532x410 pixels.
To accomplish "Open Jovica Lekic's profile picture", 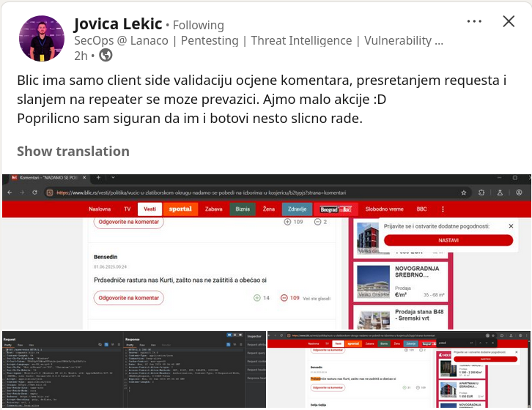I will (42, 38).
